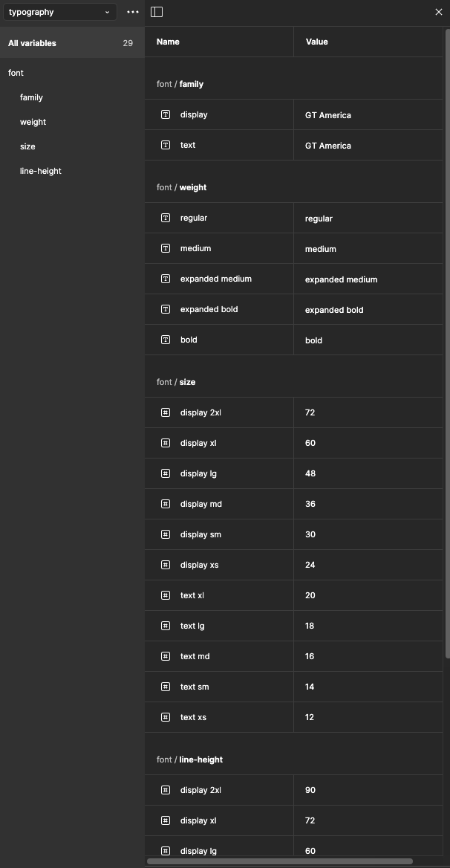
Task: Click number type icon for text xs
Action: click(166, 717)
